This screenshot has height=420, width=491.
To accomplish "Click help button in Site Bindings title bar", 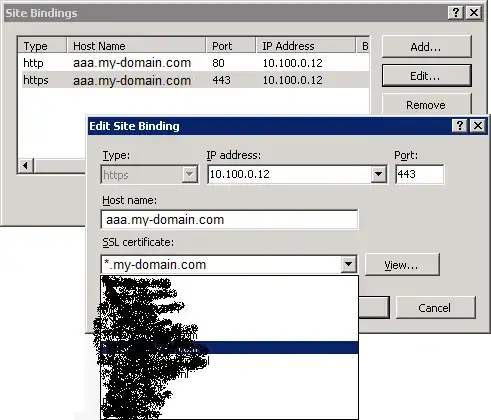I will 456,13.
